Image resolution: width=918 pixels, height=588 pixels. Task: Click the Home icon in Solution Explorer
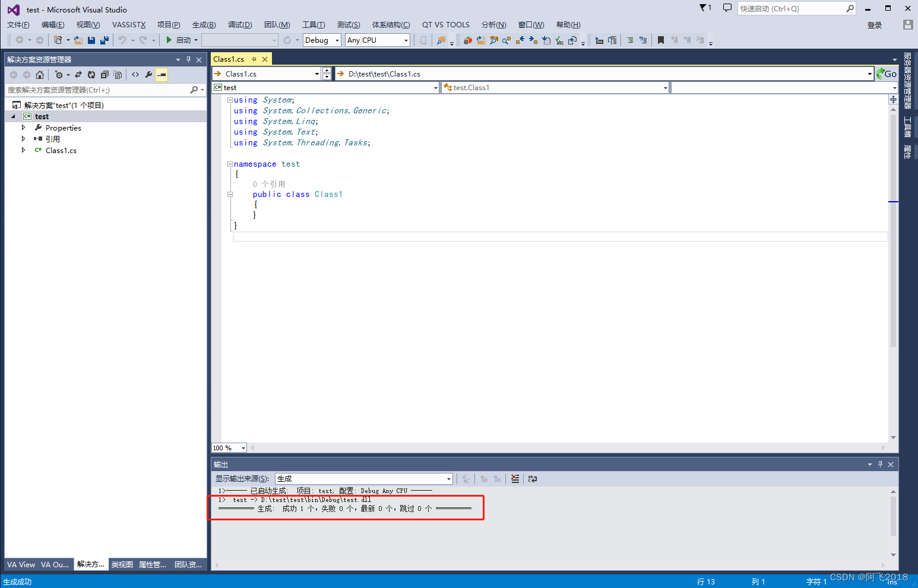tap(40, 74)
